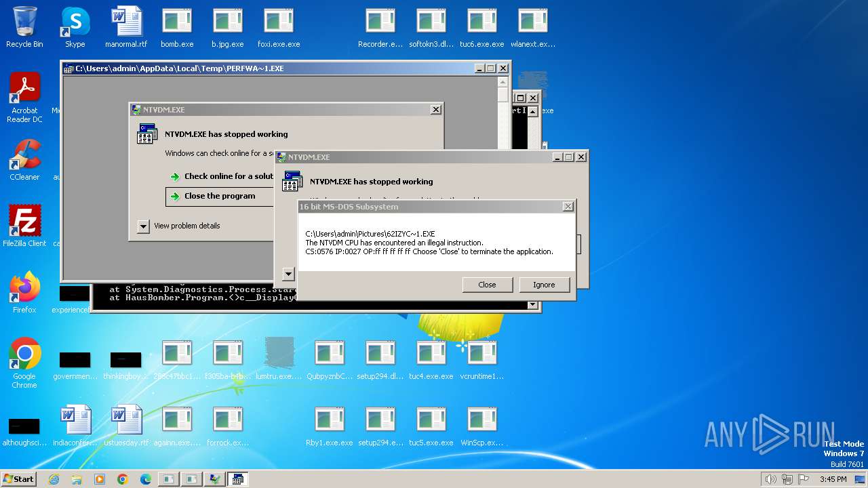Select the foxi.exe.exe desktop file
The height and width of the screenshot is (488, 868).
(x=279, y=27)
